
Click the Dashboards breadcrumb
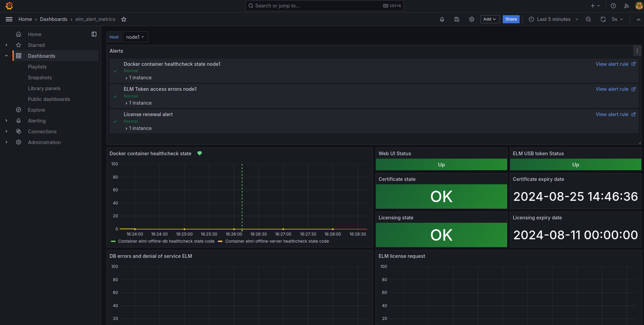tap(54, 19)
